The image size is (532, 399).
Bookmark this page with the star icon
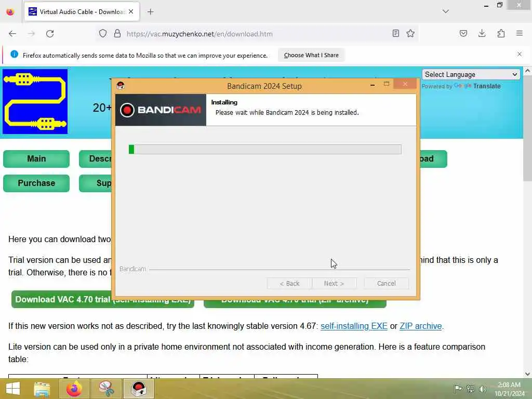pyautogui.click(x=410, y=33)
